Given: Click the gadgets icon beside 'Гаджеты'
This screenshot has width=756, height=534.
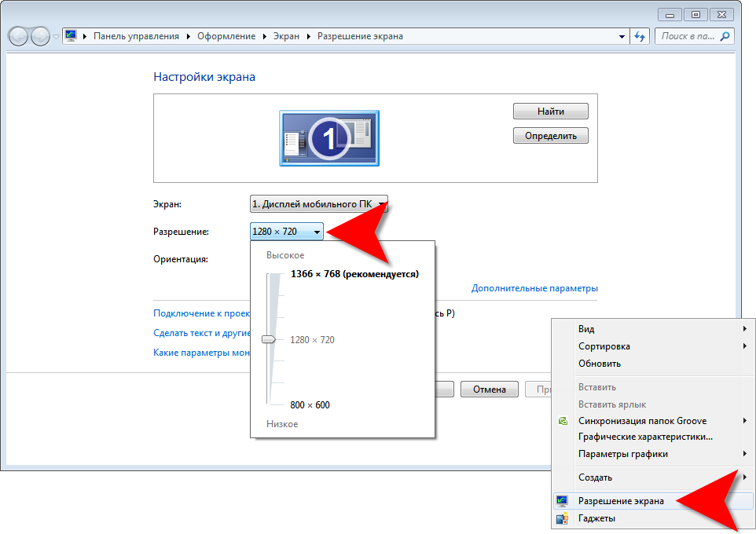Looking at the screenshot, I should click(562, 518).
